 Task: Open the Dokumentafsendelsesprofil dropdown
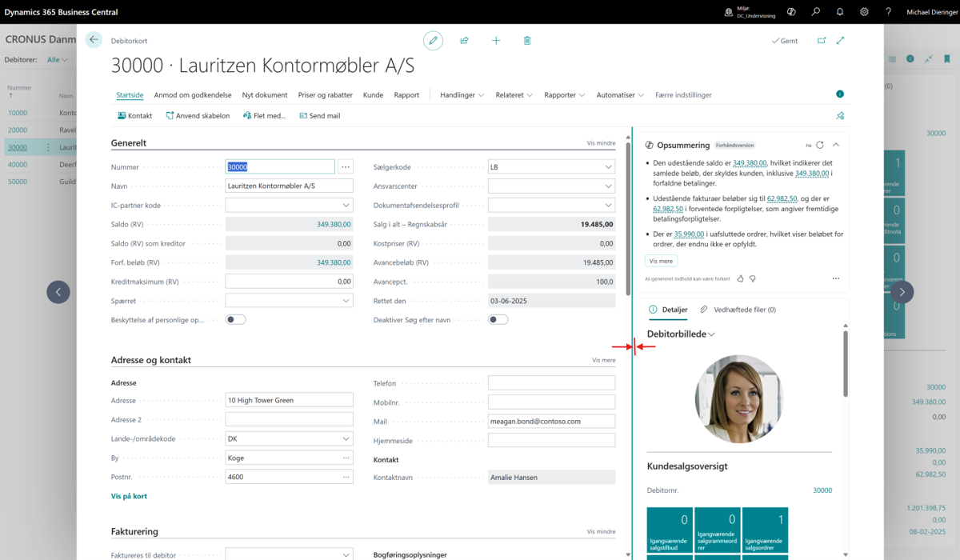[608, 205]
